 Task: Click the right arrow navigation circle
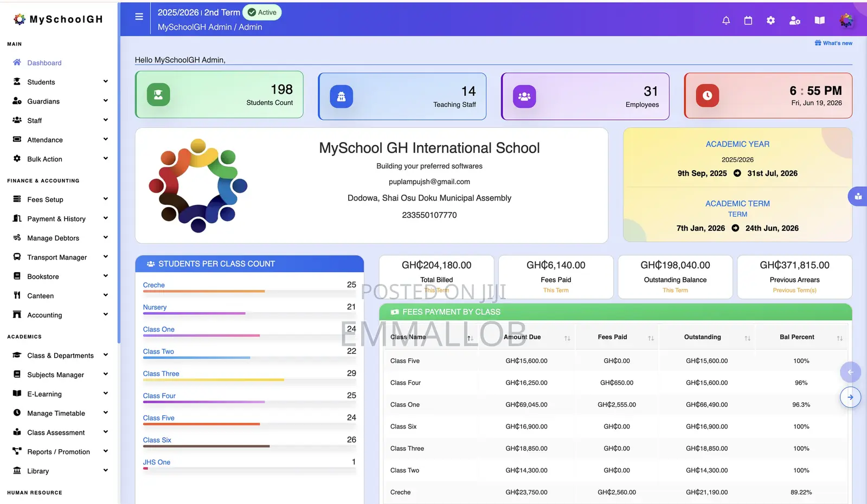coord(850,397)
